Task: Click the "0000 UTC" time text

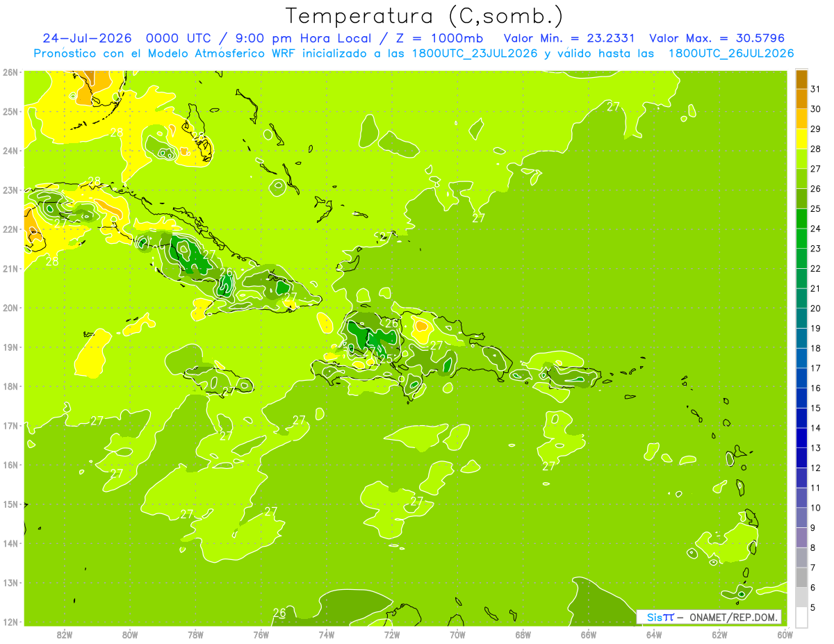Action: click(179, 38)
